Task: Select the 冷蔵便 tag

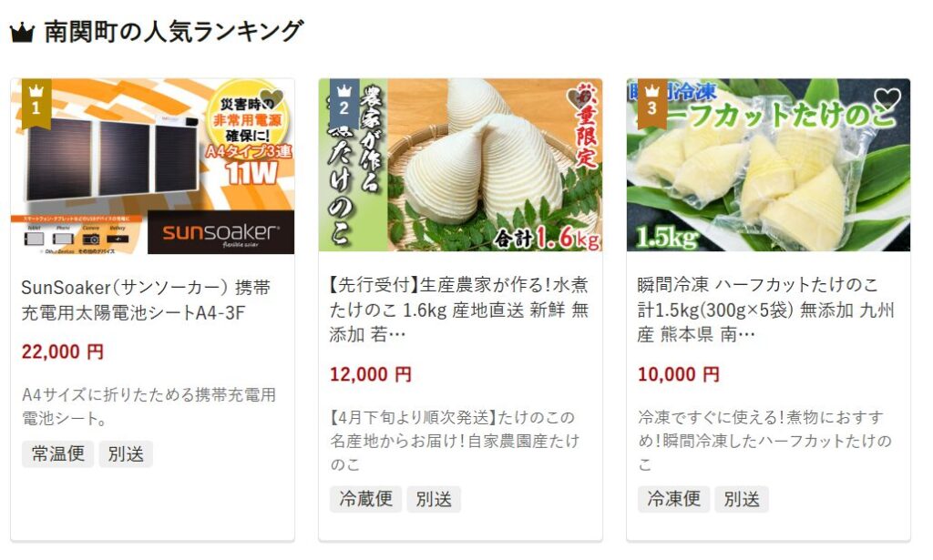Action: 366,499
